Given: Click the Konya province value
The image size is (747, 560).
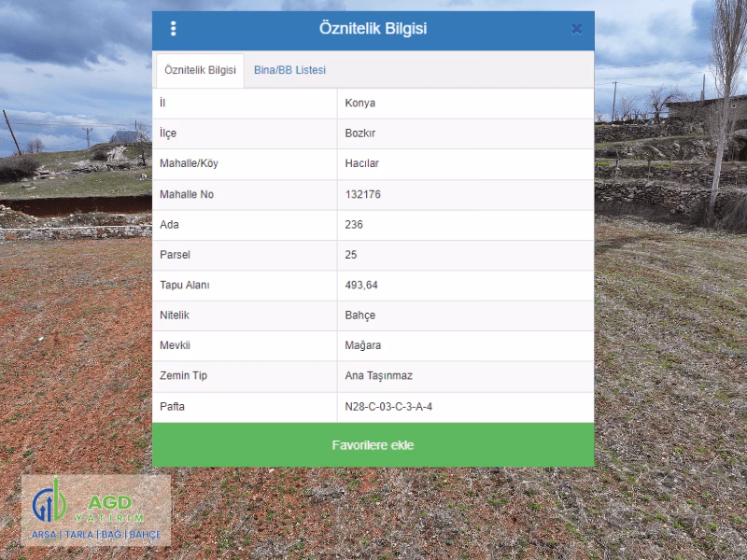Looking at the screenshot, I should click(360, 103).
